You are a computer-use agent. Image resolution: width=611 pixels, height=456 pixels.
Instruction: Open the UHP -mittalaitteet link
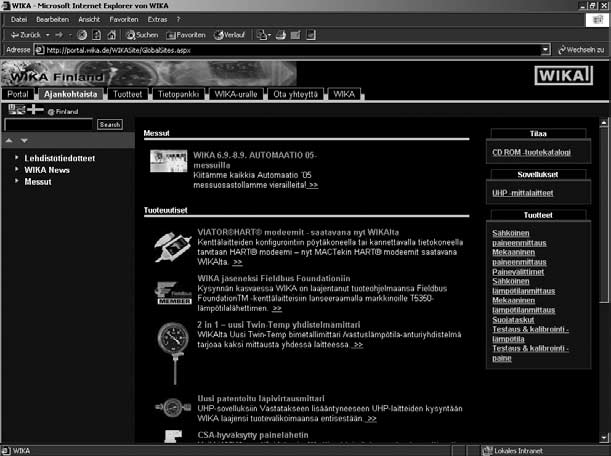523,193
